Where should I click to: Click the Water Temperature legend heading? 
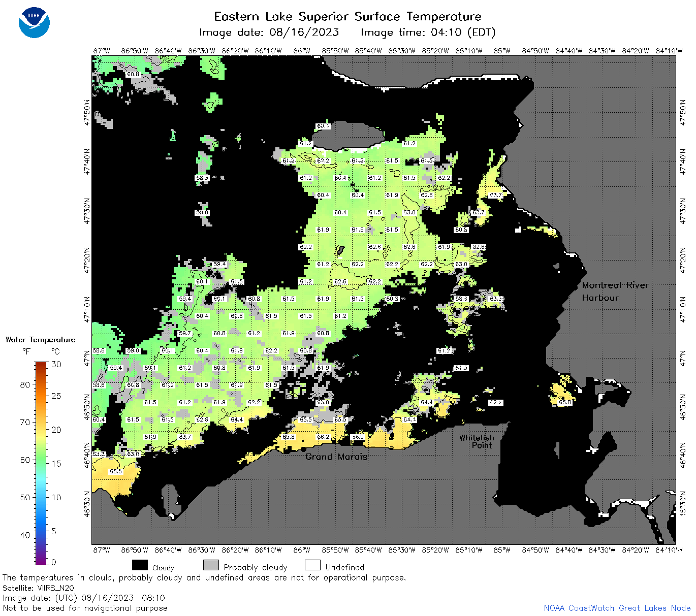click(x=40, y=340)
